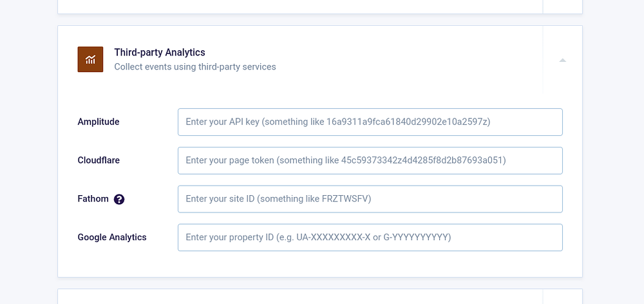Click the Cloudflare label
This screenshot has height=304, width=644.
(x=99, y=160)
